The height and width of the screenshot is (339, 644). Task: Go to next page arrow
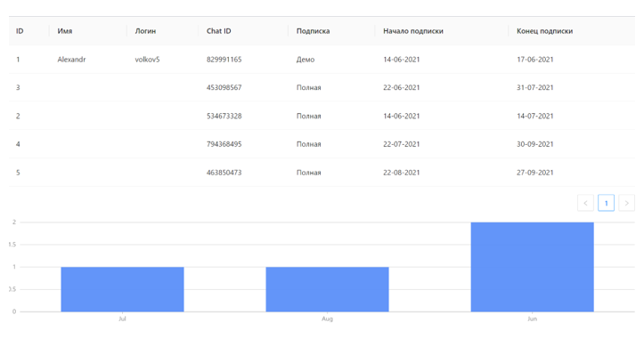[x=626, y=203]
